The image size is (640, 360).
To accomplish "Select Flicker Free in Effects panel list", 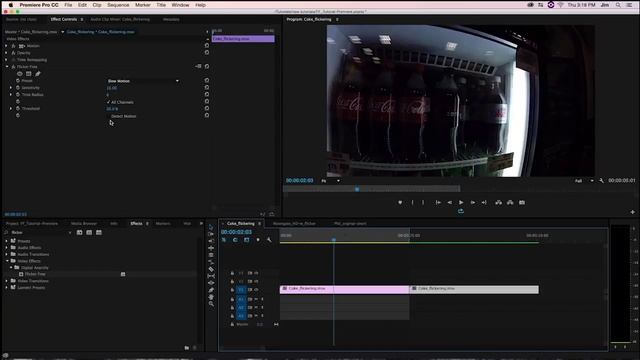I will (35, 274).
